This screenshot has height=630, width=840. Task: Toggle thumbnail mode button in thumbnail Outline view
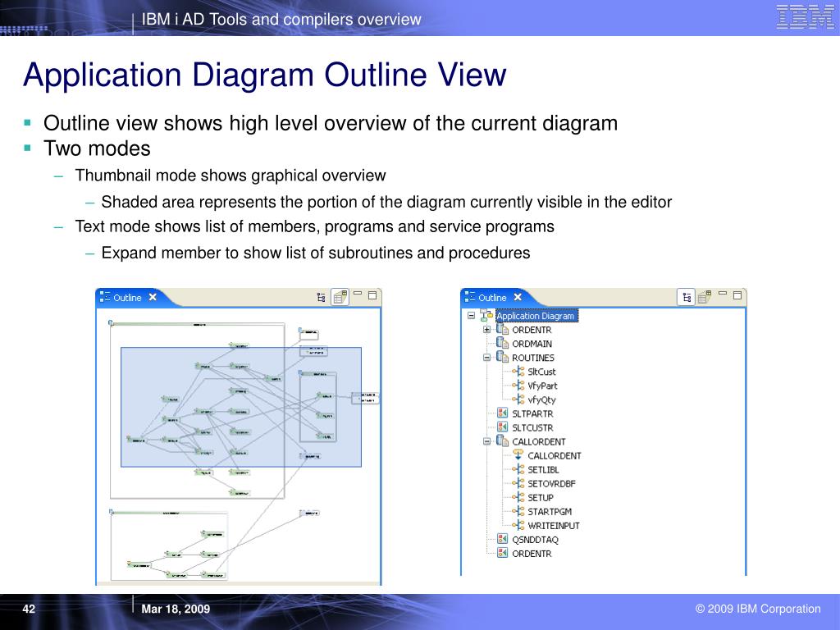pyautogui.click(x=340, y=296)
